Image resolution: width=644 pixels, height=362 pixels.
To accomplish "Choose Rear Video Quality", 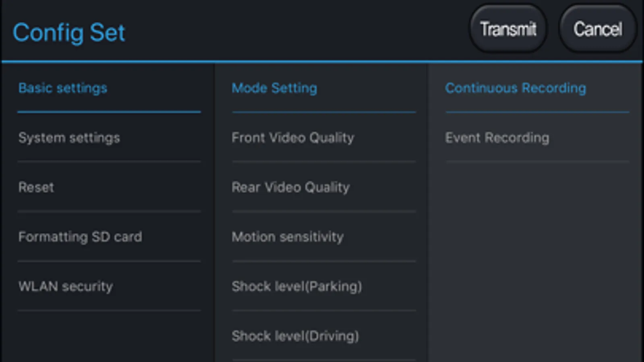I will click(x=290, y=187).
